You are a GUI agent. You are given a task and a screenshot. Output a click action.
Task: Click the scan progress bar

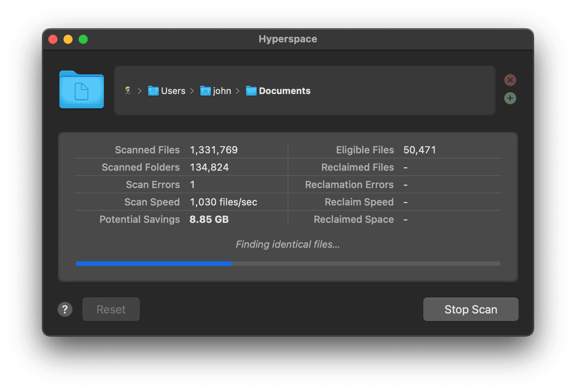point(288,264)
